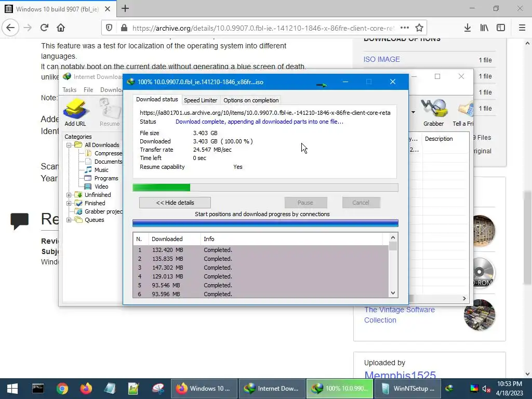Click the Grabber icon in IDM toolbar
The image size is (532, 399).
433,112
